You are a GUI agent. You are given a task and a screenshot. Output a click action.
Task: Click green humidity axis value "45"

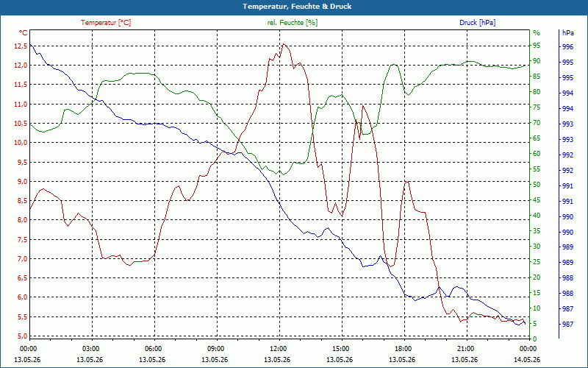click(x=537, y=200)
